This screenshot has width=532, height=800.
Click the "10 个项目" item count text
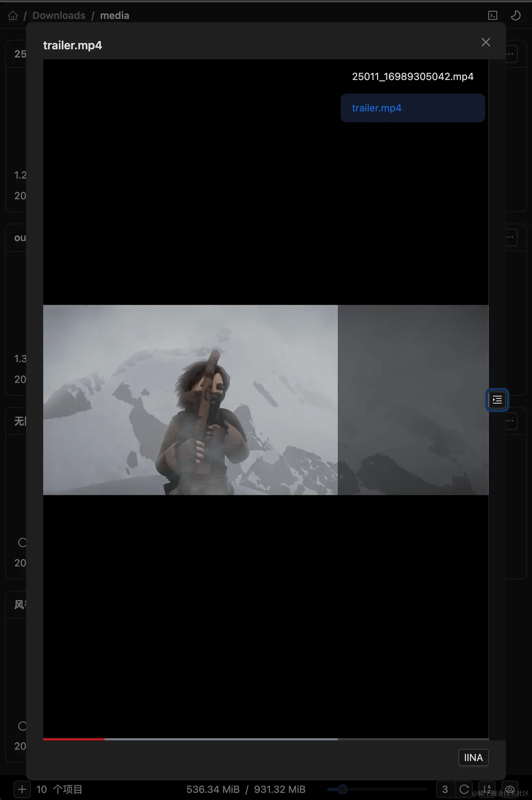point(59,789)
